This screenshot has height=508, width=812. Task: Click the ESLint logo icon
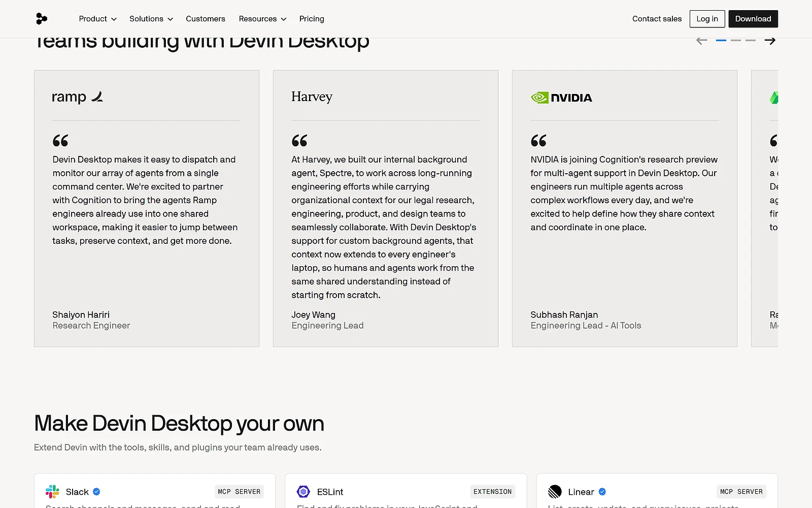point(303,492)
